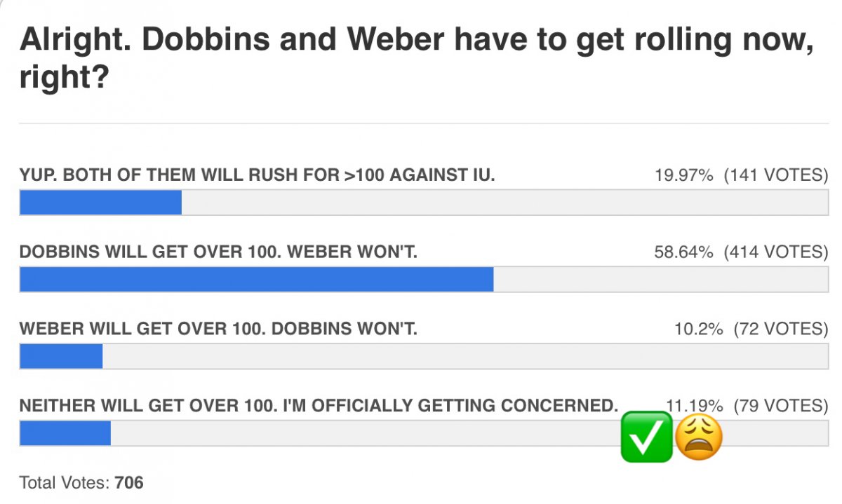The width and height of the screenshot is (842, 504).
Task: Pick 'Weber will get over 100' option label
Action: pos(218,329)
